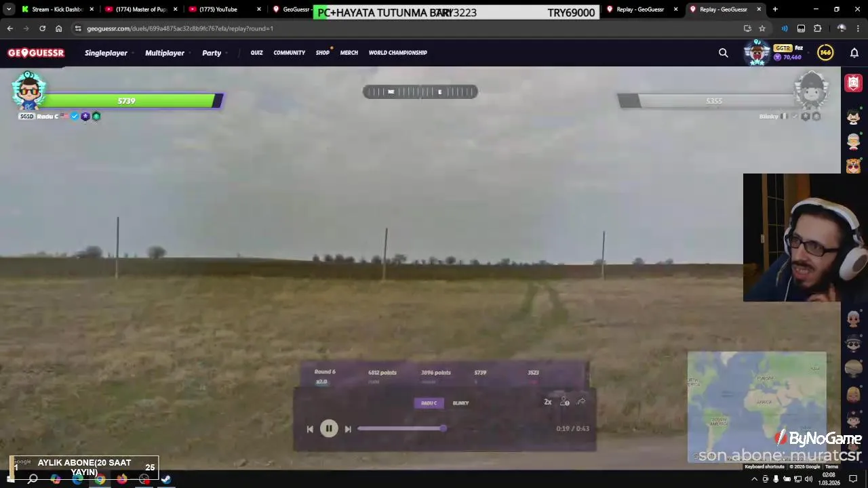Select BLINKY player view
Viewport: 868px width, 488px height.
460,403
